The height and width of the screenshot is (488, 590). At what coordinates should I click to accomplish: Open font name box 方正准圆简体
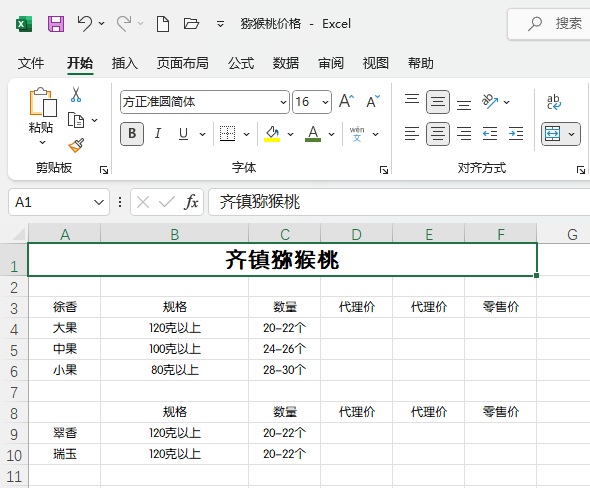coord(205,102)
